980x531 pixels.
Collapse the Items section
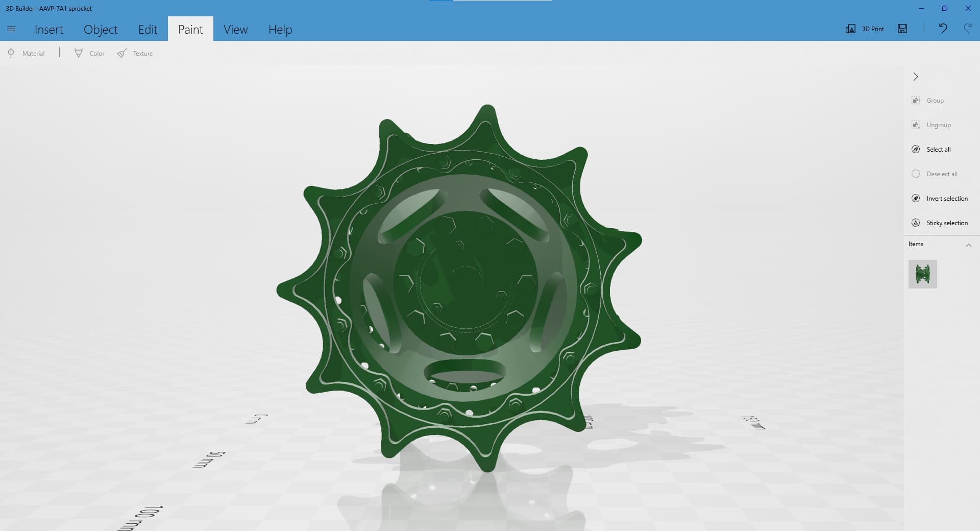968,245
